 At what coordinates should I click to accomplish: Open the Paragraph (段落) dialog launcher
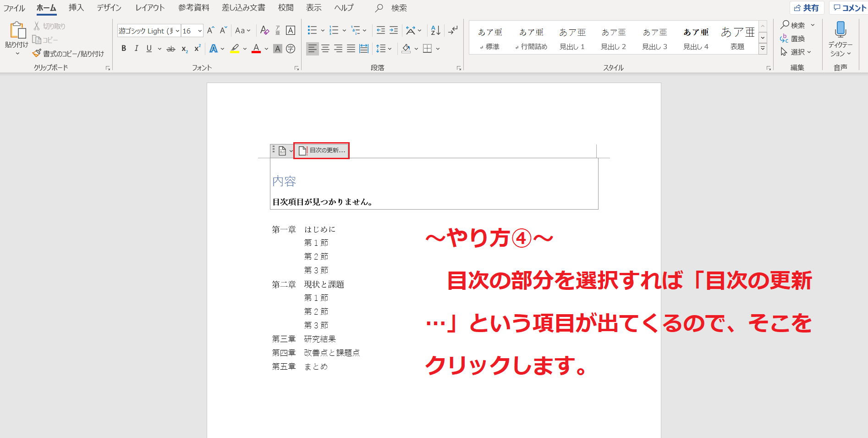pyautogui.click(x=459, y=68)
